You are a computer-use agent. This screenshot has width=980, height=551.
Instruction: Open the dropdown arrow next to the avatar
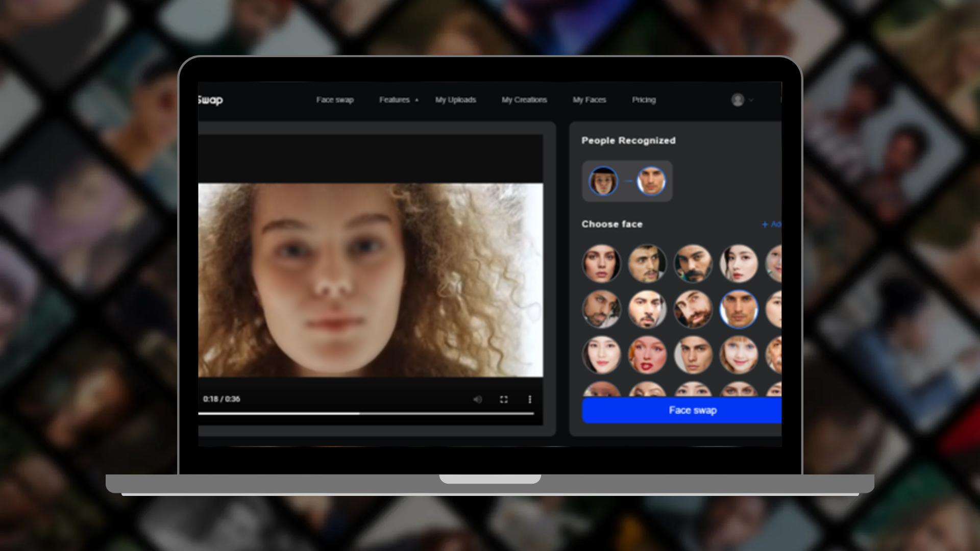point(750,101)
